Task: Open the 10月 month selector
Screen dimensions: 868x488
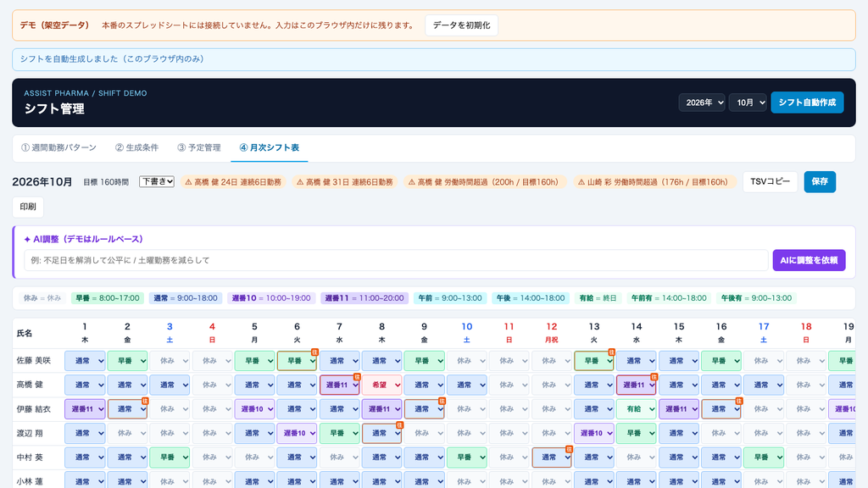Action: pyautogui.click(x=748, y=103)
